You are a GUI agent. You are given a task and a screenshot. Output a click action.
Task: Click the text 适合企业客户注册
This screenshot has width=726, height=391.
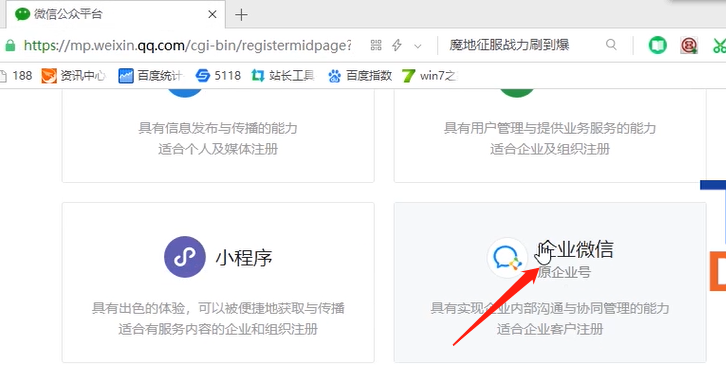tap(550, 329)
